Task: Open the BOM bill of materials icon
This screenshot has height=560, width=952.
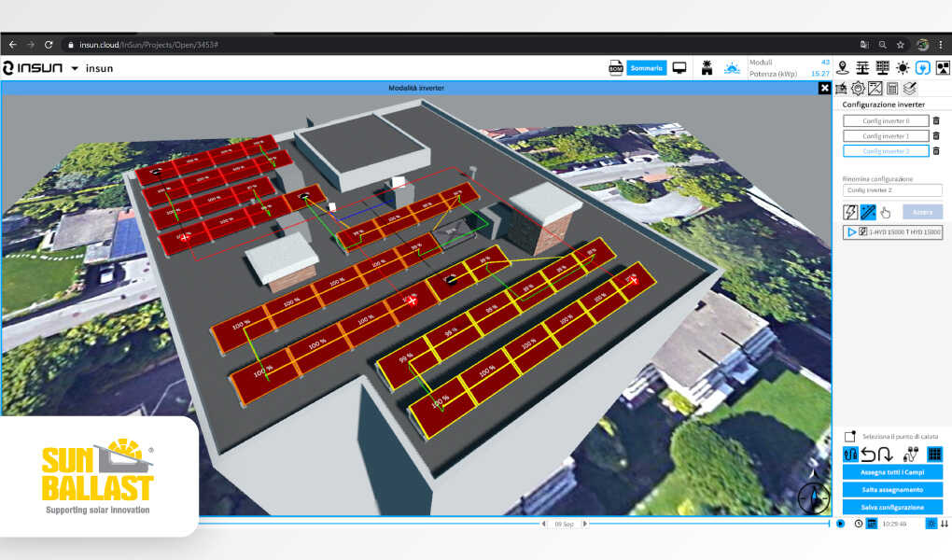Action: (616, 68)
